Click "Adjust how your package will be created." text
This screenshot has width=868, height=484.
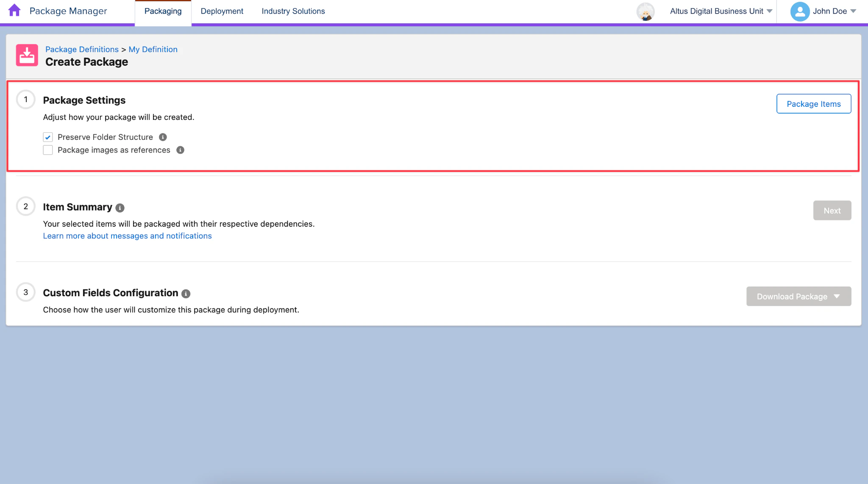119,117
